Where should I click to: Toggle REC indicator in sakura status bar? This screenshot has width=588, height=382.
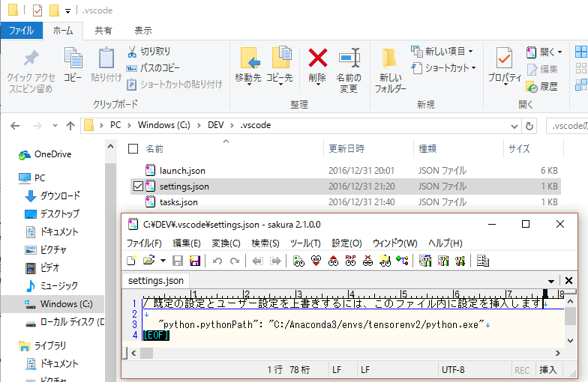[522, 370]
